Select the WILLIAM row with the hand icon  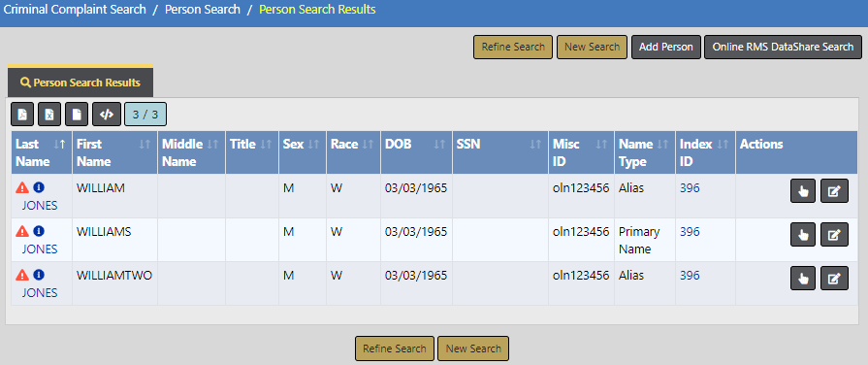click(x=803, y=191)
